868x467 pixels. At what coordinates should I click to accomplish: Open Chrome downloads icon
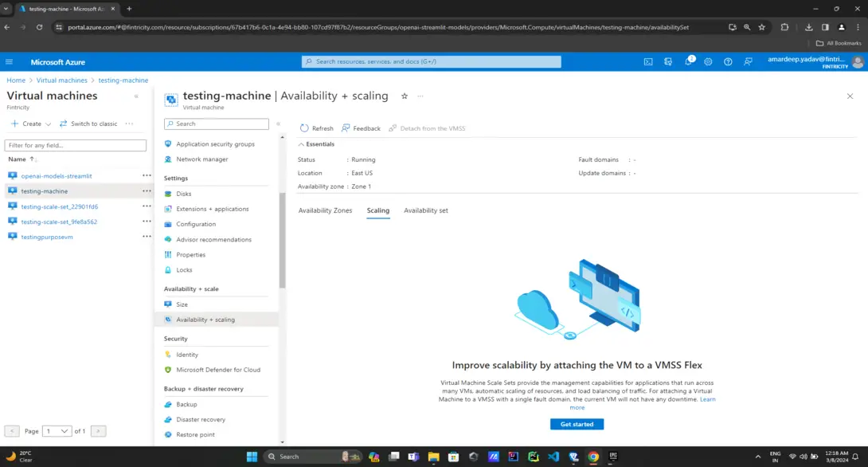click(809, 27)
